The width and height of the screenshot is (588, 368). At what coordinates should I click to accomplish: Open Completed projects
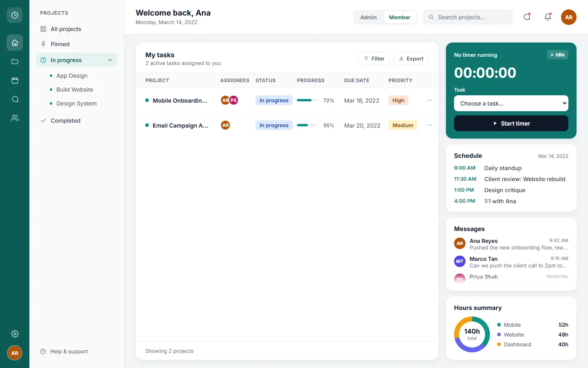[76, 121]
